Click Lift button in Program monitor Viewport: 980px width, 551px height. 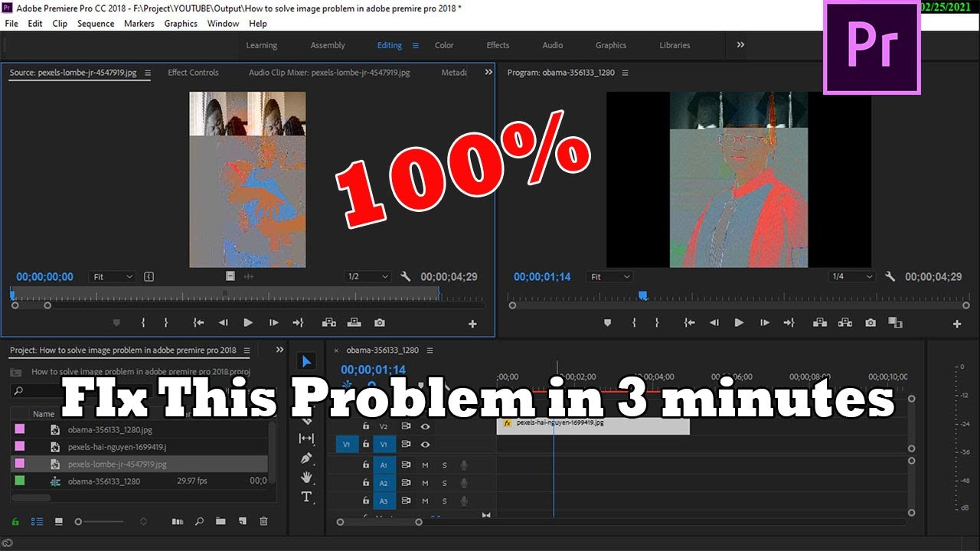coord(820,323)
